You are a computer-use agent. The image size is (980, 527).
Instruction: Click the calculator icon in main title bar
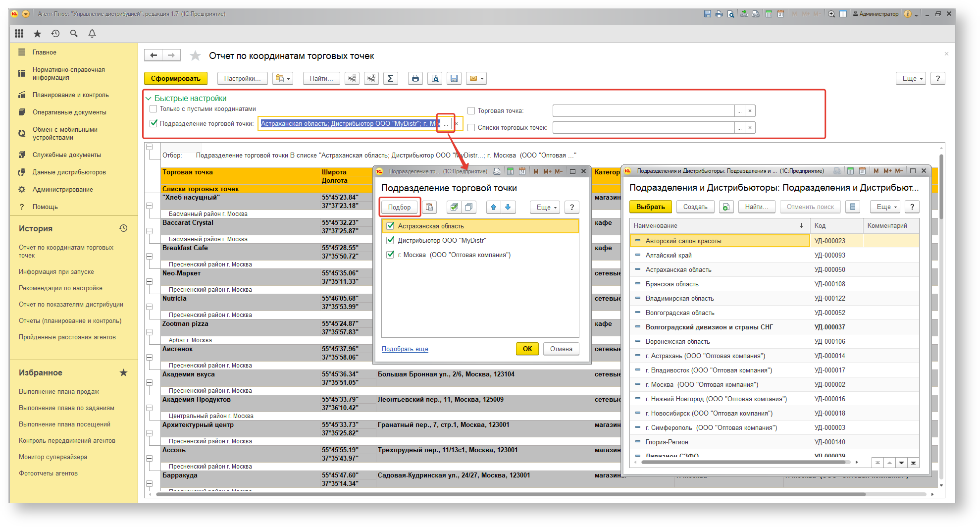tap(769, 14)
